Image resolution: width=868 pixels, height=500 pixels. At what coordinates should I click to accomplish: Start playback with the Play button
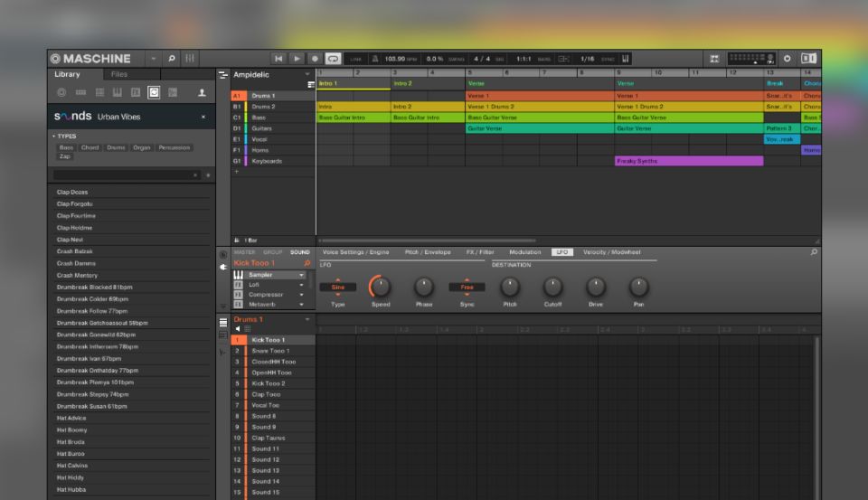tap(297, 58)
